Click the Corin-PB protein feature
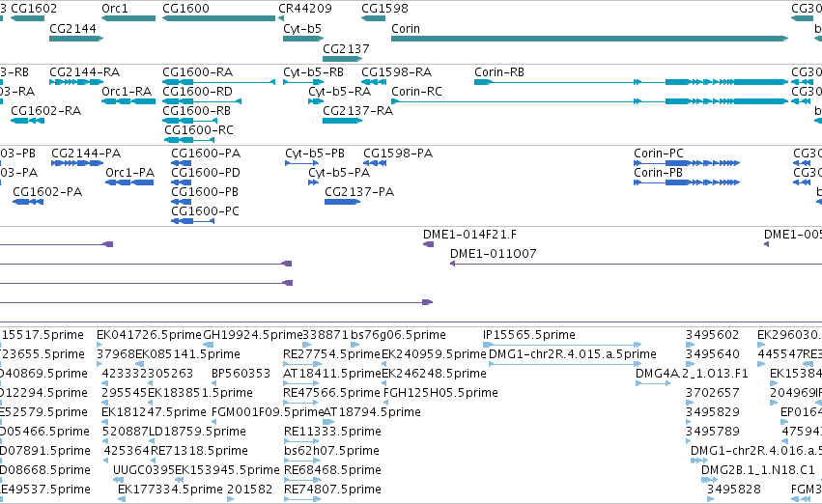 [x=687, y=182]
